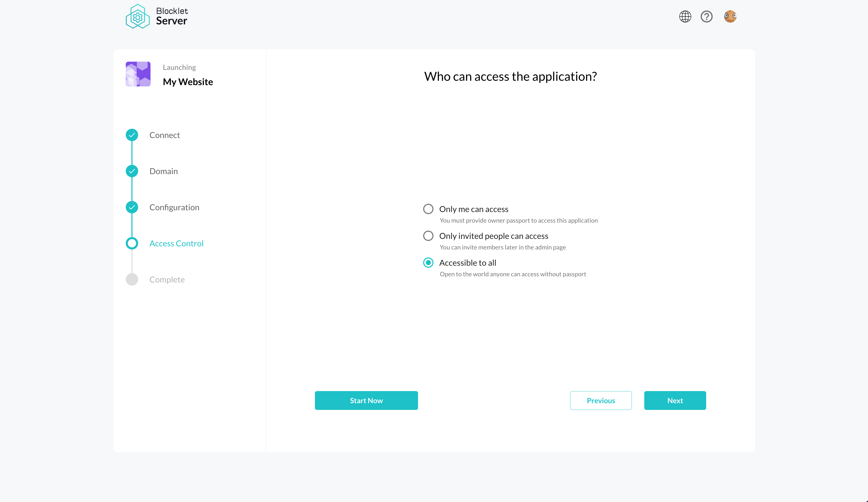This screenshot has height=502, width=868.
Task: Select Only me can access radio
Action: click(x=428, y=209)
